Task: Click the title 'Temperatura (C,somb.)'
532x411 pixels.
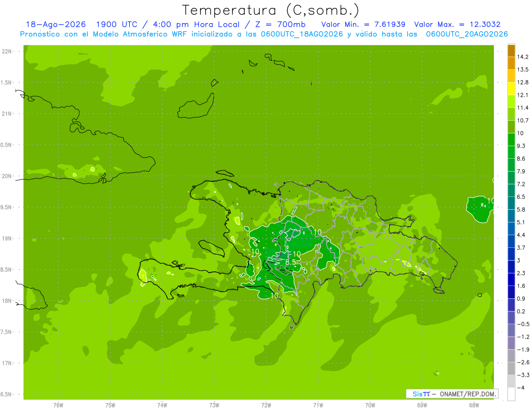Action: pos(271,10)
